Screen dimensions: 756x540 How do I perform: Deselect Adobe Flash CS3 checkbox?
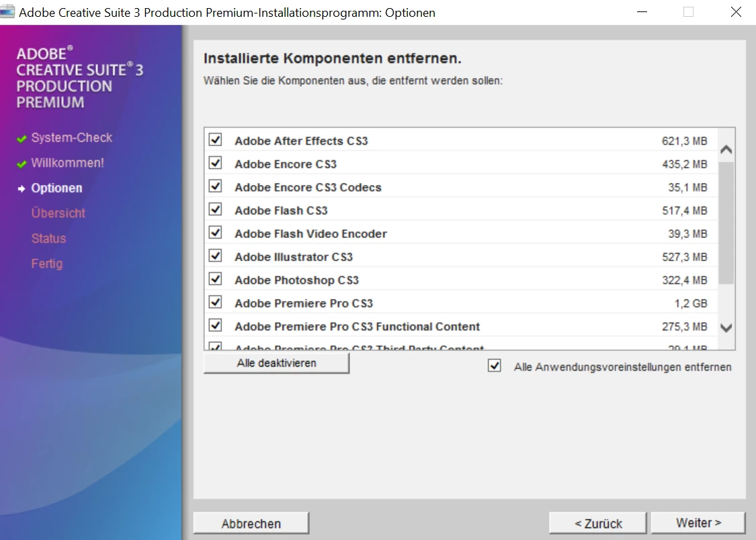(x=215, y=209)
